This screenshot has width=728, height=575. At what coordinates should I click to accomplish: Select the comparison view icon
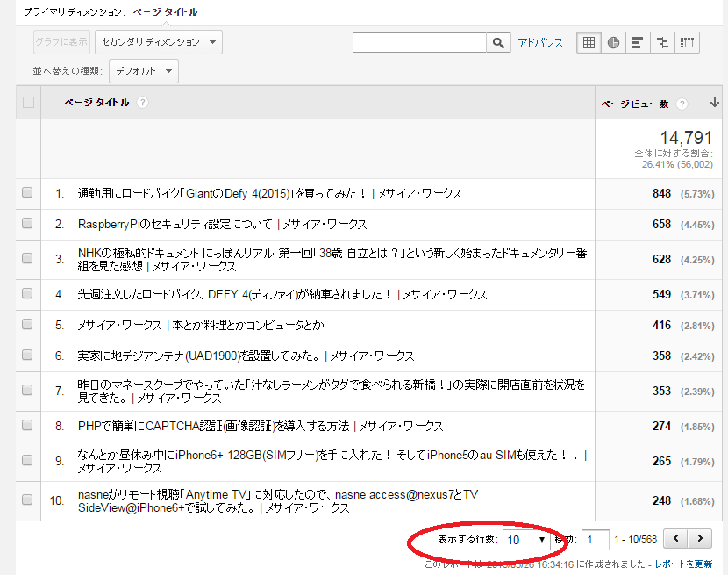tap(662, 42)
